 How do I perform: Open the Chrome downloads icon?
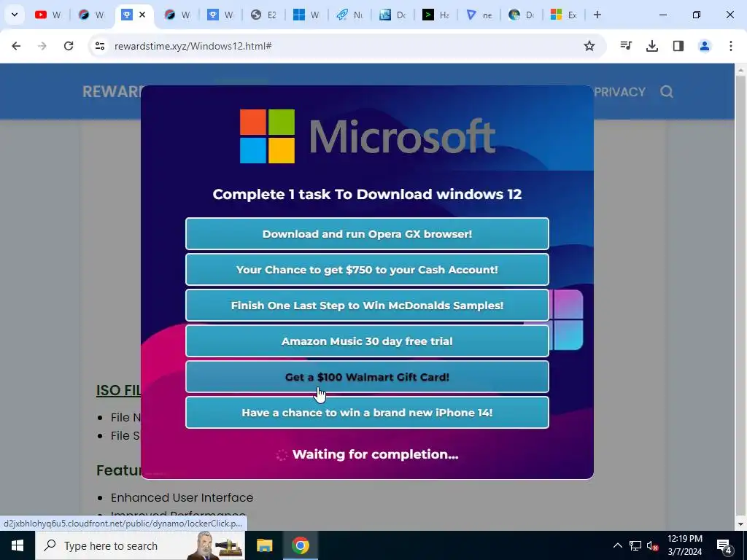(652, 46)
